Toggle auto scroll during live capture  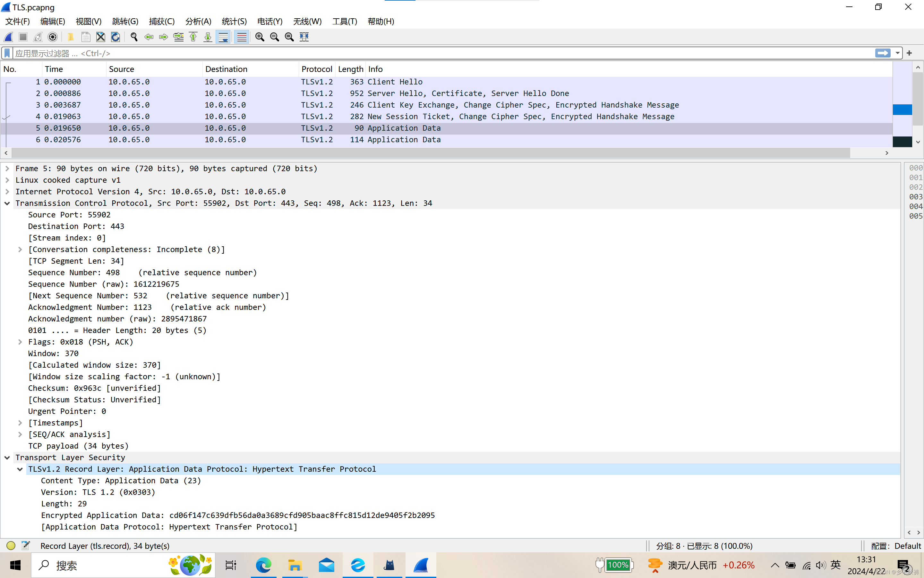click(223, 37)
